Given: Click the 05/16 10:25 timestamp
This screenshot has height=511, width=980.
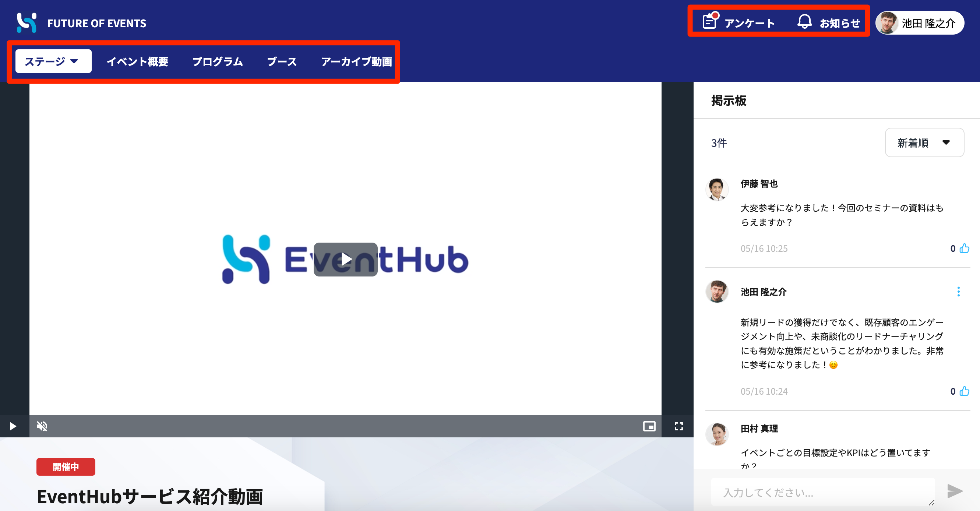Looking at the screenshot, I should [764, 249].
